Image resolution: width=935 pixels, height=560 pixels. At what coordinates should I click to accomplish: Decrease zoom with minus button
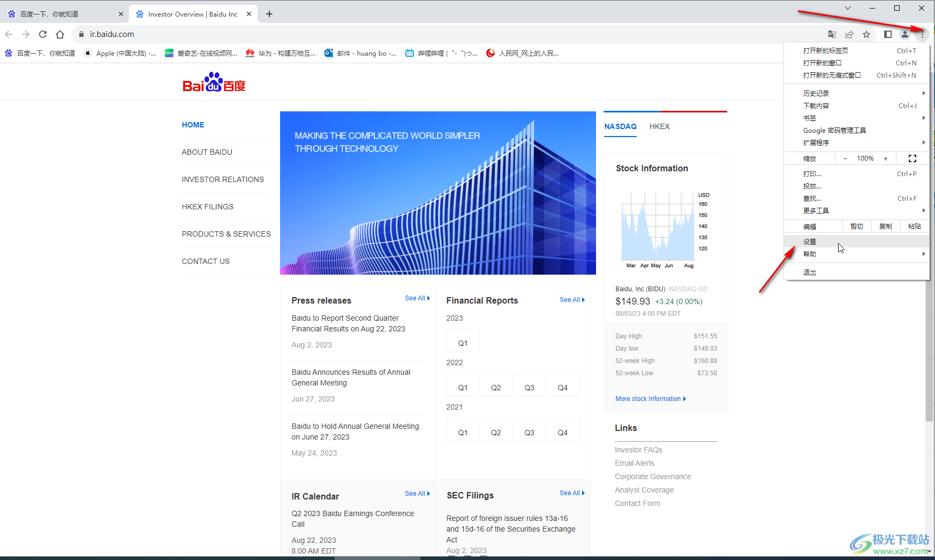845,158
